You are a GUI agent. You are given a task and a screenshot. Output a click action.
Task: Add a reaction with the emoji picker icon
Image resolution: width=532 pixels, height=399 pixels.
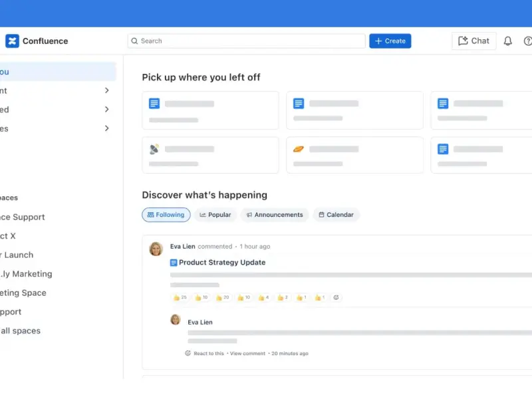pos(336,297)
